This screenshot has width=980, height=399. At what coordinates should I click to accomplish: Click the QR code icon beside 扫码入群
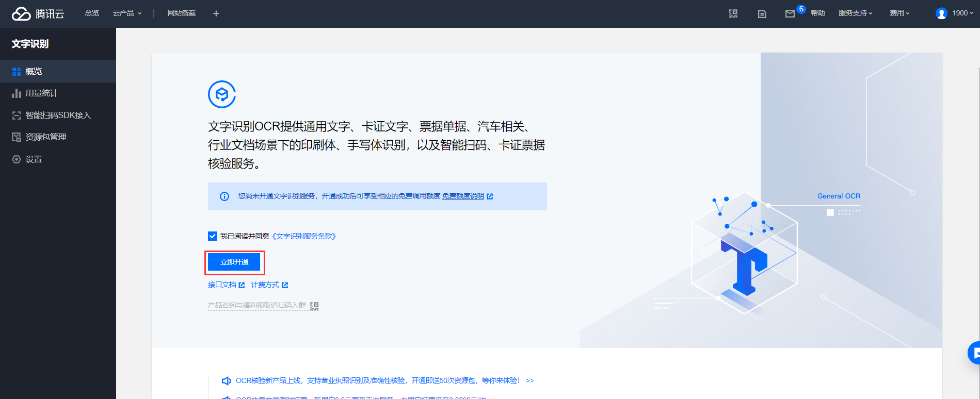[314, 306]
